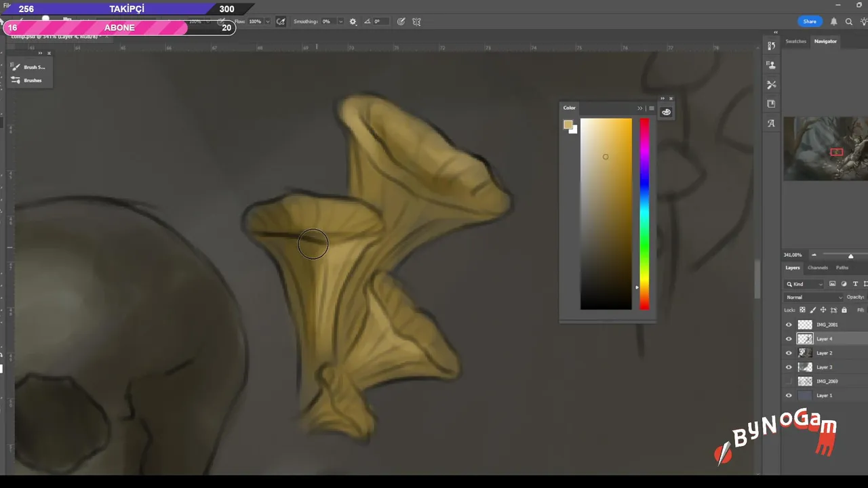Switch to the Channels tab
868x488 pixels.
[x=817, y=268]
